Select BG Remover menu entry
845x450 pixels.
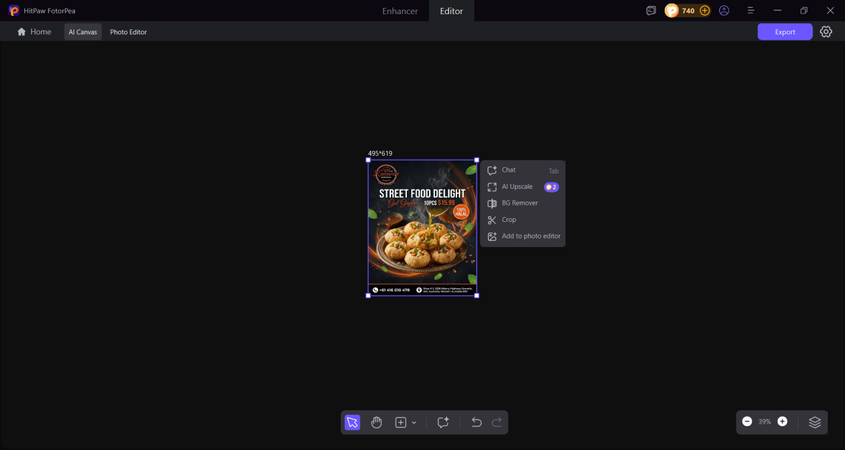[x=523, y=203]
